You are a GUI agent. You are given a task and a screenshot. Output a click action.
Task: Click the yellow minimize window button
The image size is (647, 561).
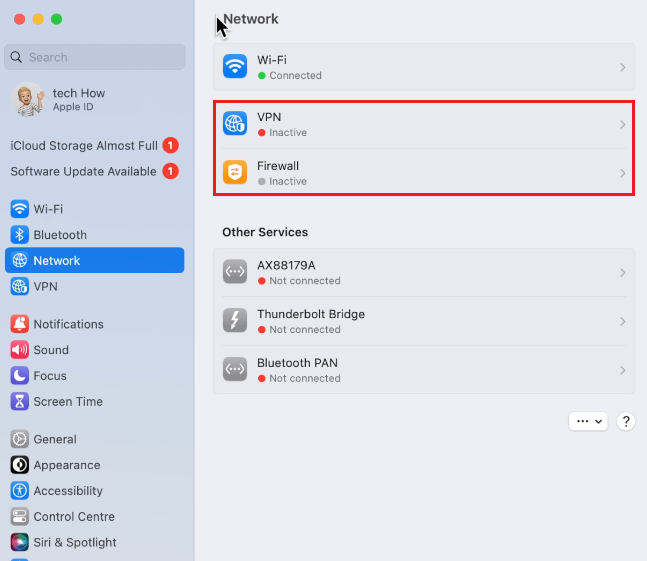pos(38,19)
